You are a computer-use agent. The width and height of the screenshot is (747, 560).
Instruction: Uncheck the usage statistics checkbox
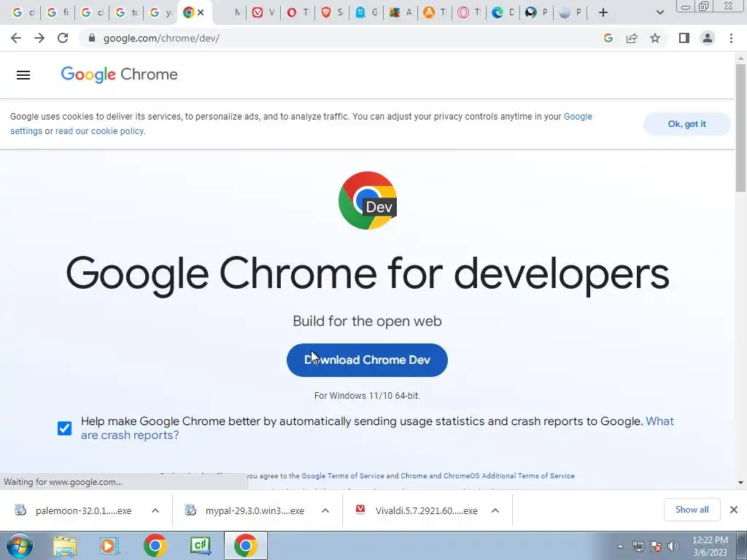[65, 428]
